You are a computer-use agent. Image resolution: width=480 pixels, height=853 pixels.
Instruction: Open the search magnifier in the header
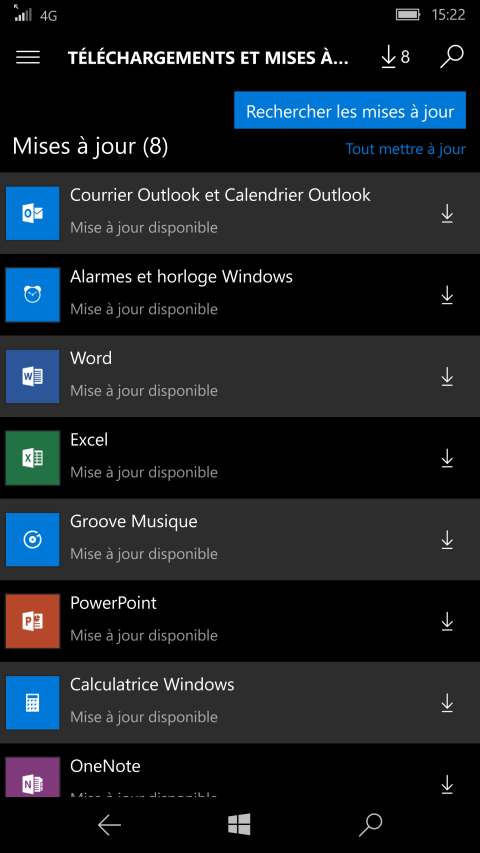(x=452, y=57)
